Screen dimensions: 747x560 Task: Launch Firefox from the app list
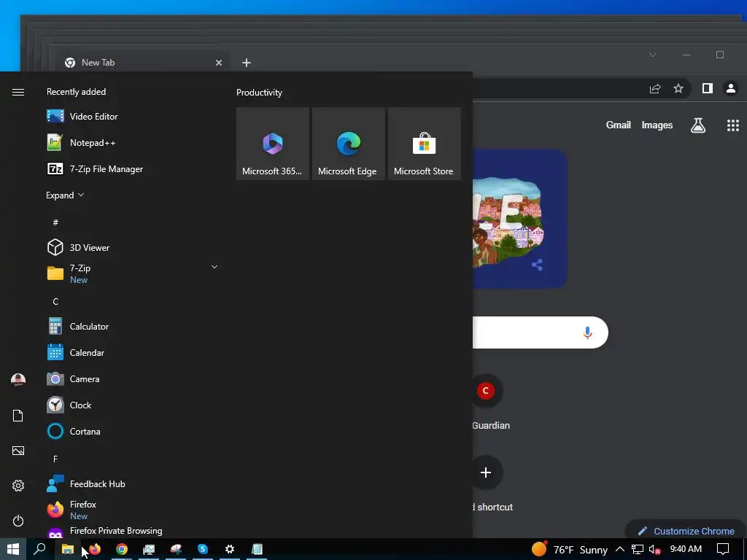pos(133,510)
